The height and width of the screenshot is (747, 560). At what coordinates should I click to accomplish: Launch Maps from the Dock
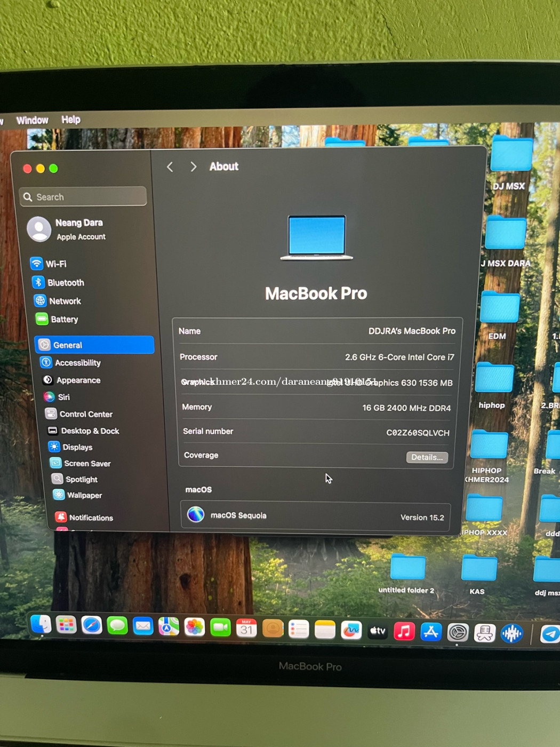tap(169, 627)
